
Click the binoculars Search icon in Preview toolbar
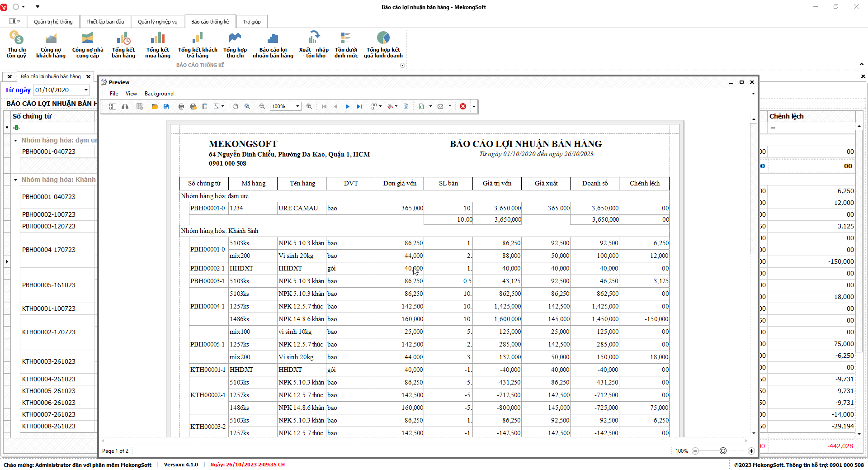(x=125, y=106)
